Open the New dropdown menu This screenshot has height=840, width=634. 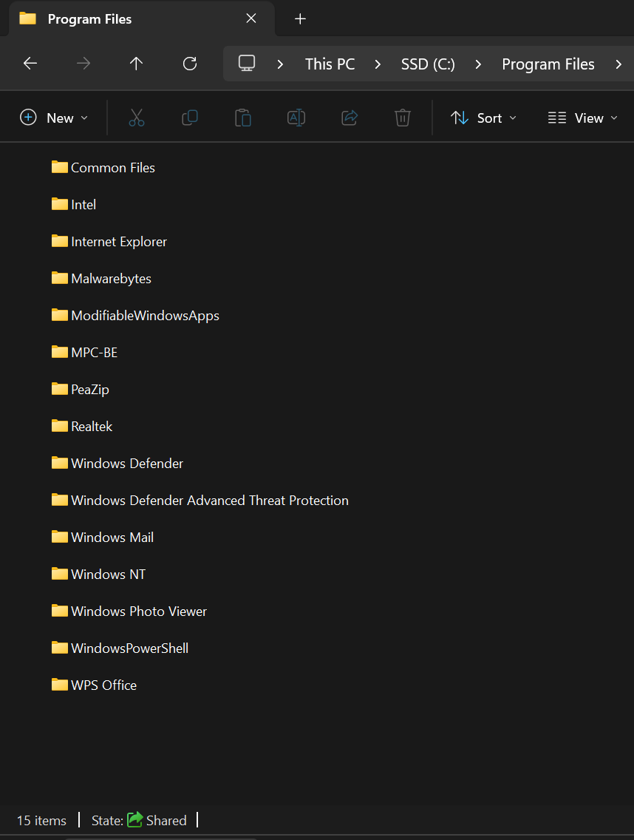coord(53,118)
